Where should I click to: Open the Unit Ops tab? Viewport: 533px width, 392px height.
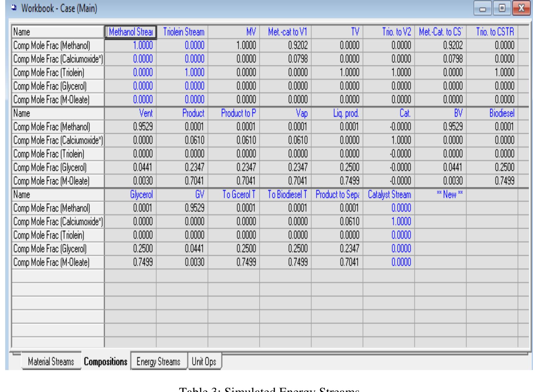[204, 361]
